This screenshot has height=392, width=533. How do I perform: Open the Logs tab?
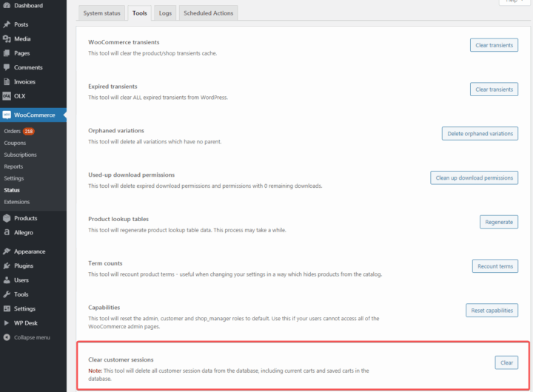pos(165,13)
